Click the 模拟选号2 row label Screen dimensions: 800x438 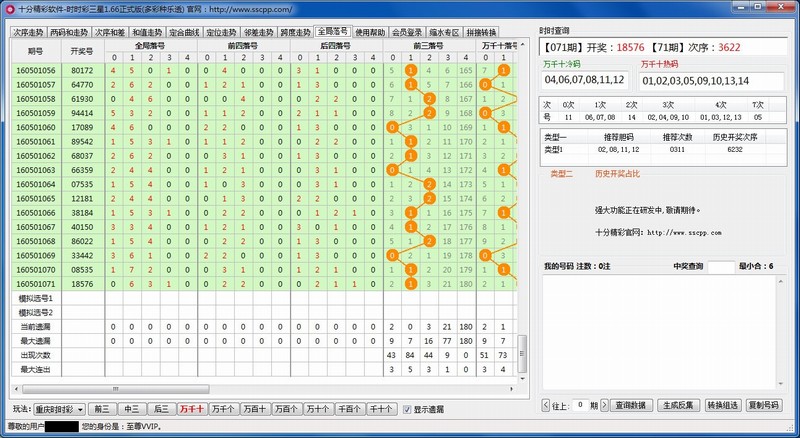pyautogui.click(x=36, y=313)
